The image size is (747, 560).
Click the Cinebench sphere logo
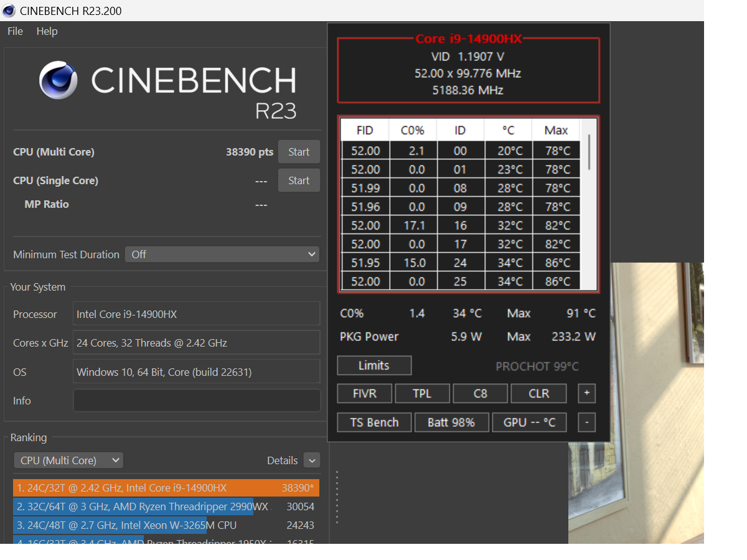59,80
